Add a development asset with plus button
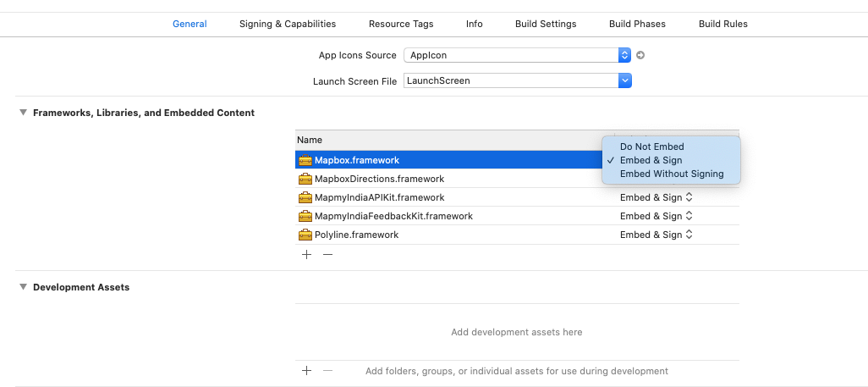The width and height of the screenshot is (868, 387). click(306, 371)
